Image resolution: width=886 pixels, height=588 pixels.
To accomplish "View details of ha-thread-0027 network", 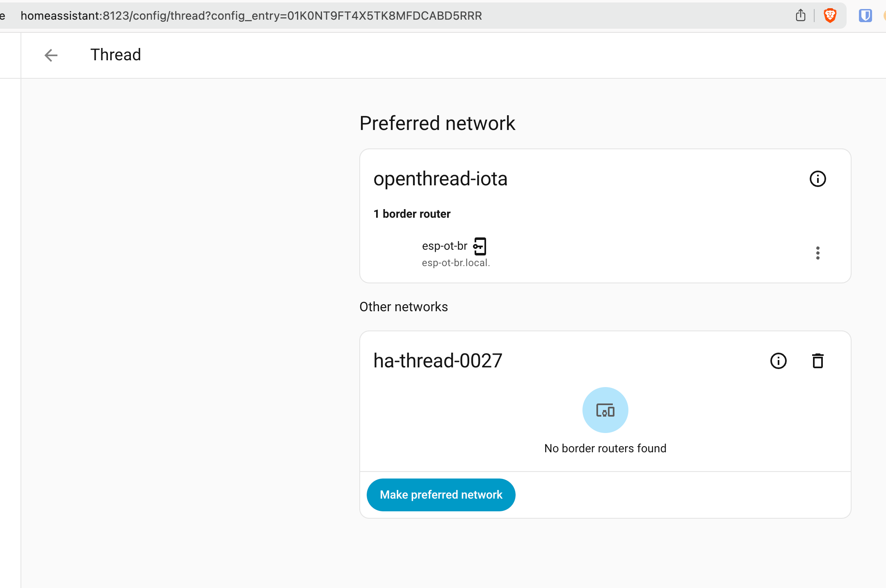I will (x=778, y=361).
